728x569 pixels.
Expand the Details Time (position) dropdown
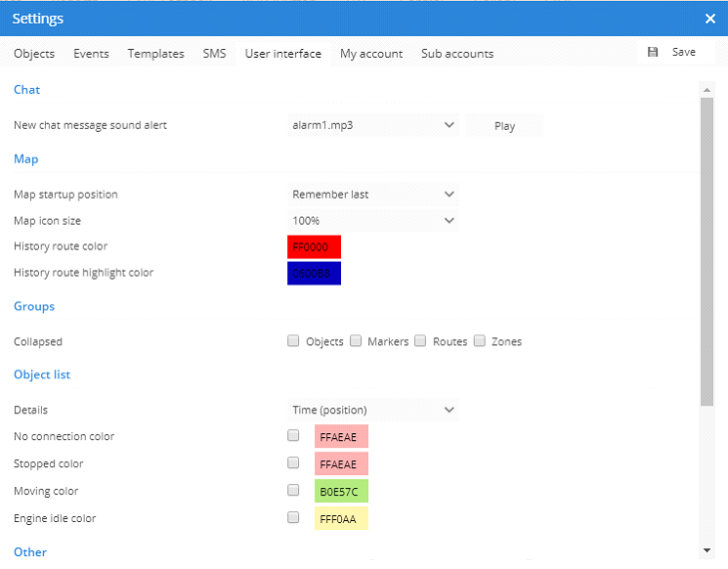point(373,411)
